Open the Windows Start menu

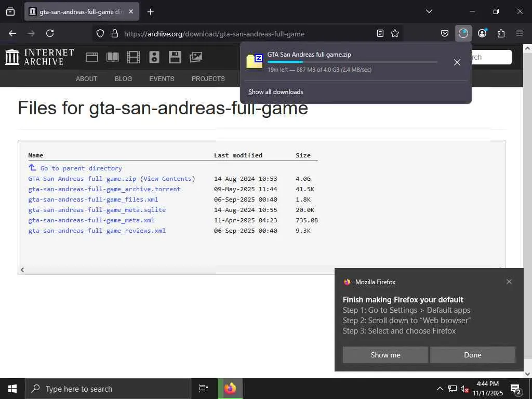12,389
